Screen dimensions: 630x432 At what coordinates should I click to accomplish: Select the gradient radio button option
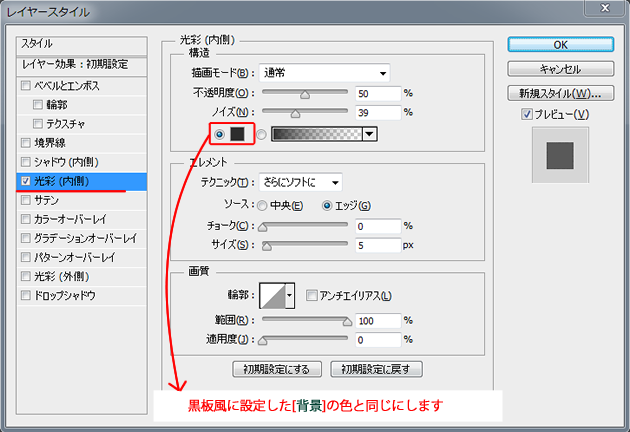tap(262, 133)
